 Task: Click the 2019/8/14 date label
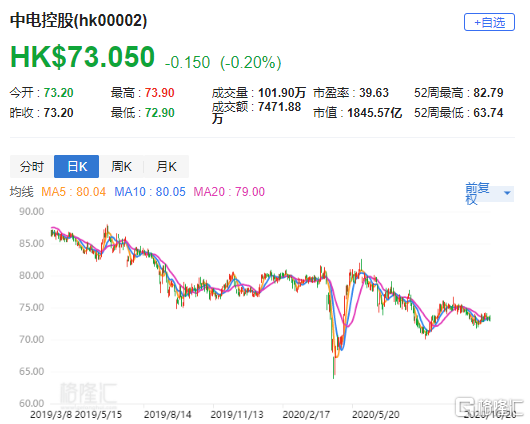tap(168, 415)
